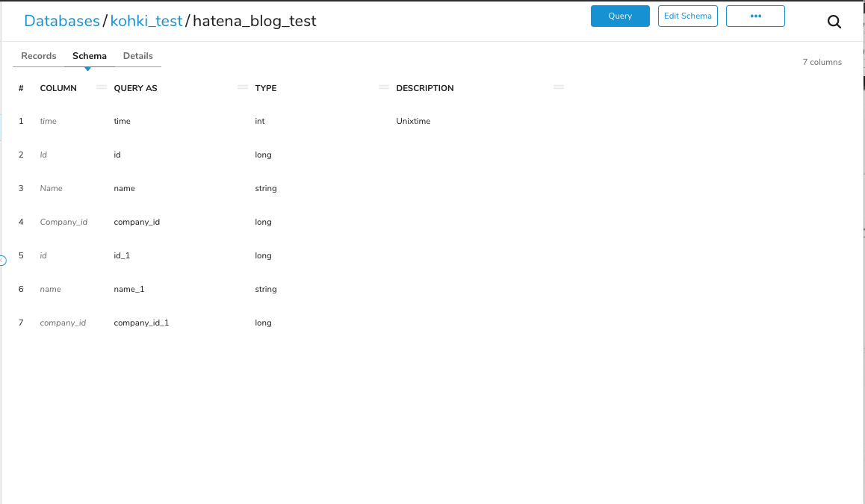Select the id_1 query alias cell
865x504 pixels.
coord(122,255)
